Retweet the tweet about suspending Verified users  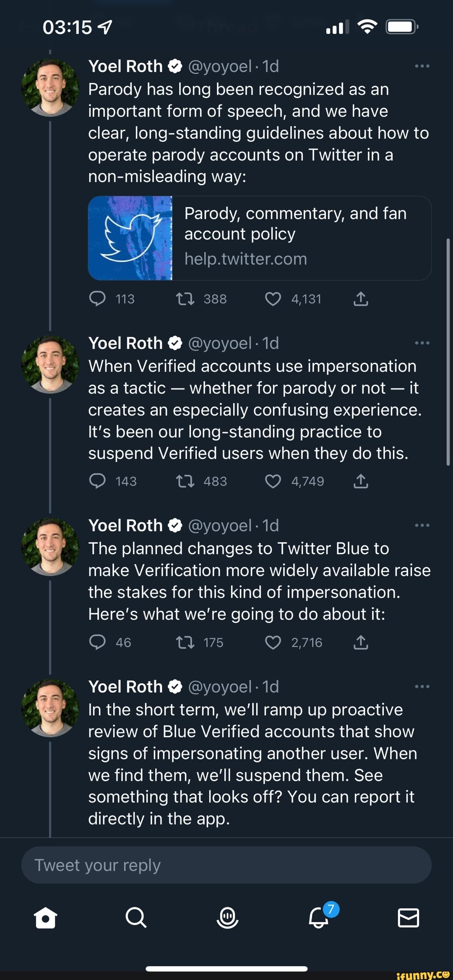(185, 482)
